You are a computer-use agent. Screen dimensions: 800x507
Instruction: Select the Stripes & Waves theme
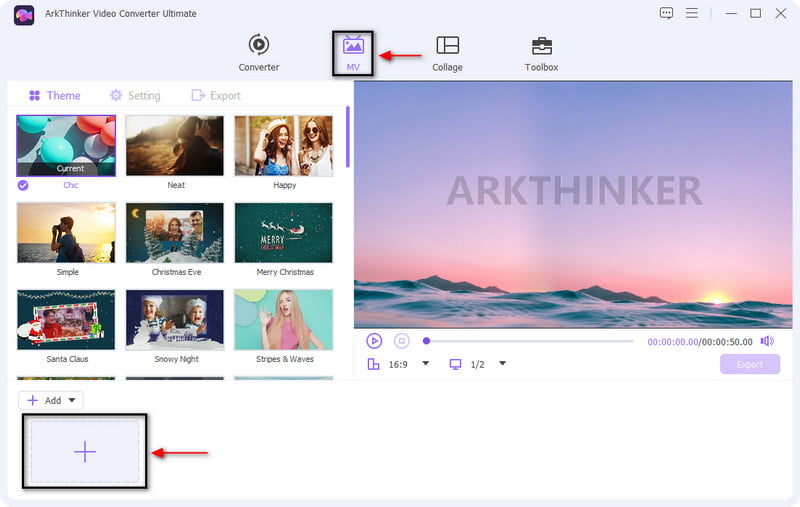284,320
